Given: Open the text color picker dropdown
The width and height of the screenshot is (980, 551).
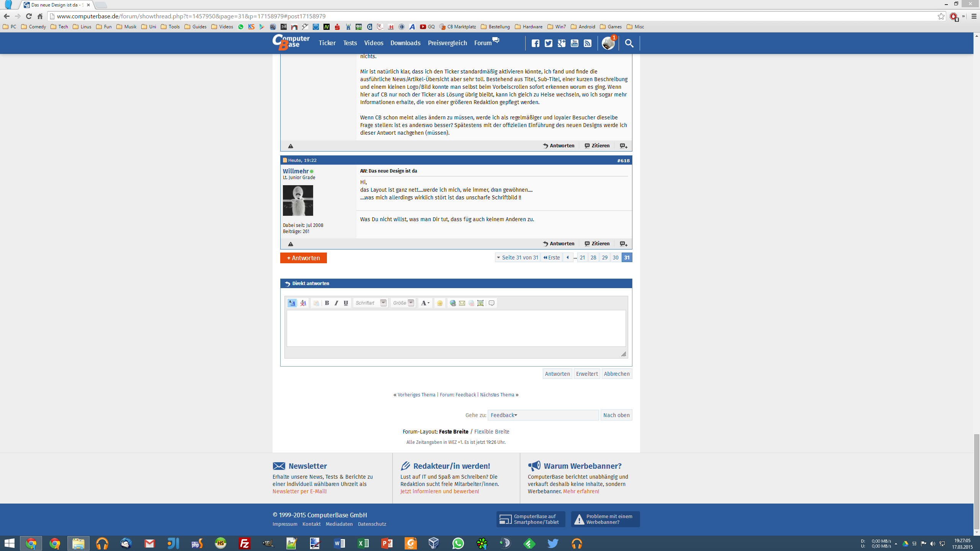Looking at the screenshot, I should tap(425, 303).
